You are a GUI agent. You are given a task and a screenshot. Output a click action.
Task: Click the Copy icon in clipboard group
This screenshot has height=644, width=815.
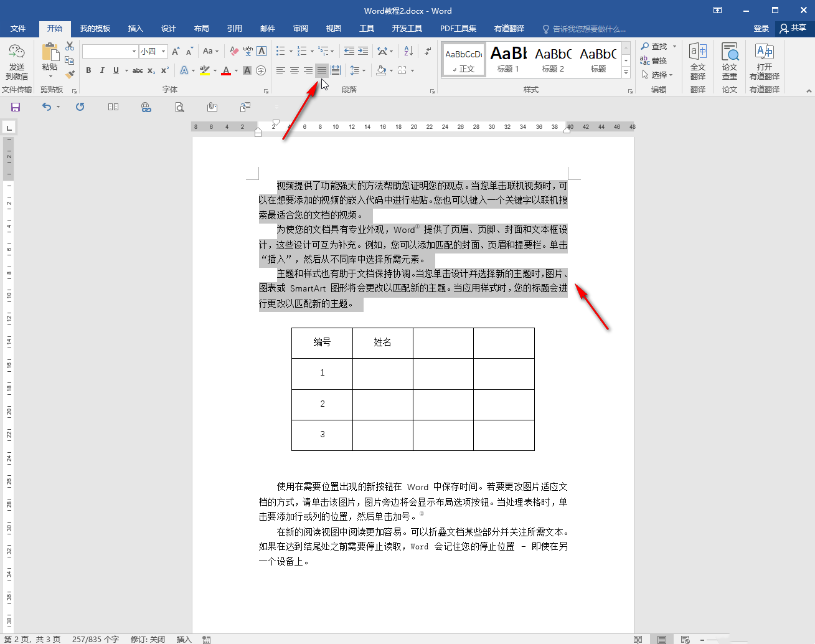pyautogui.click(x=70, y=60)
